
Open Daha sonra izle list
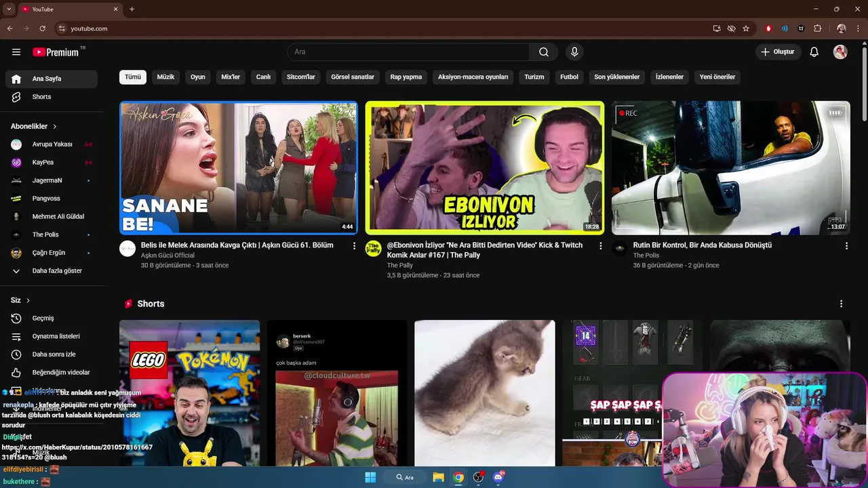52,354
